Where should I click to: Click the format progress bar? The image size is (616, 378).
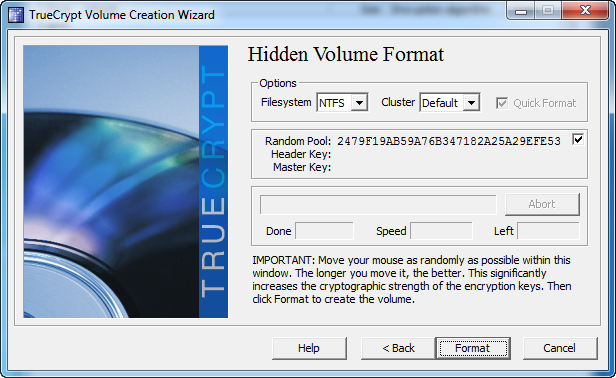pyautogui.click(x=378, y=205)
